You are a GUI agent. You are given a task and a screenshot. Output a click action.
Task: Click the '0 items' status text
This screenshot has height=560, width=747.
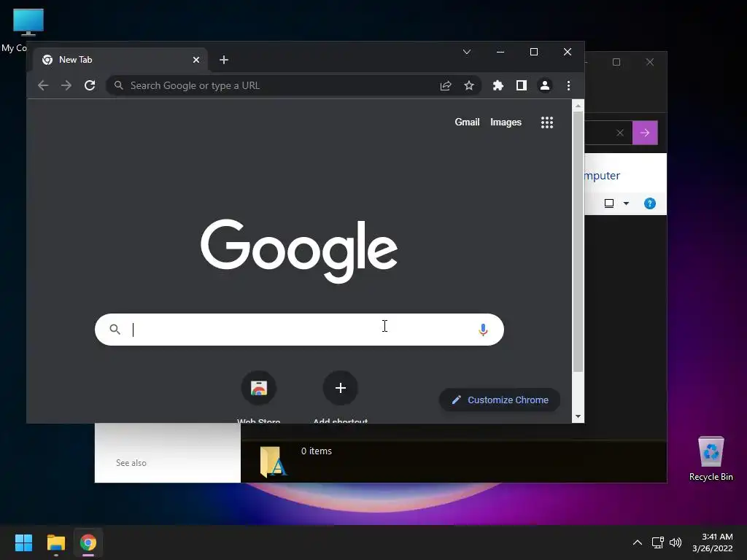click(x=317, y=451)
